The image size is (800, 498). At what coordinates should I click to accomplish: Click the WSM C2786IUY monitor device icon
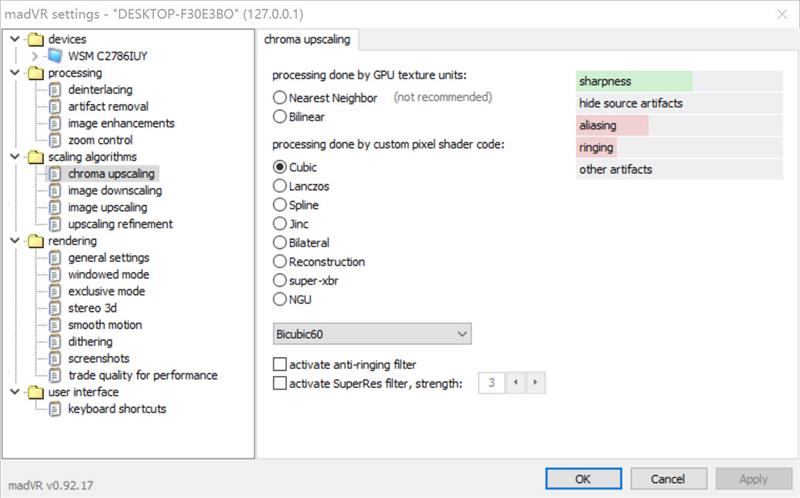56,56
